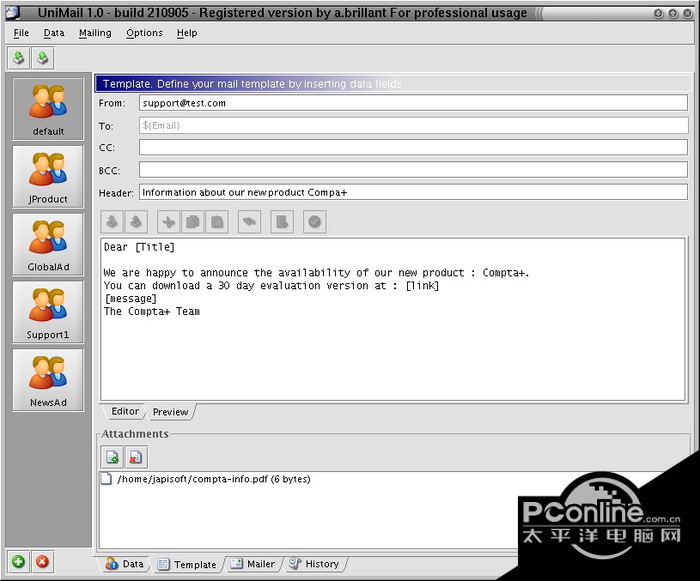
Task: Switch to the Preview tab
Action: [171, 412]
